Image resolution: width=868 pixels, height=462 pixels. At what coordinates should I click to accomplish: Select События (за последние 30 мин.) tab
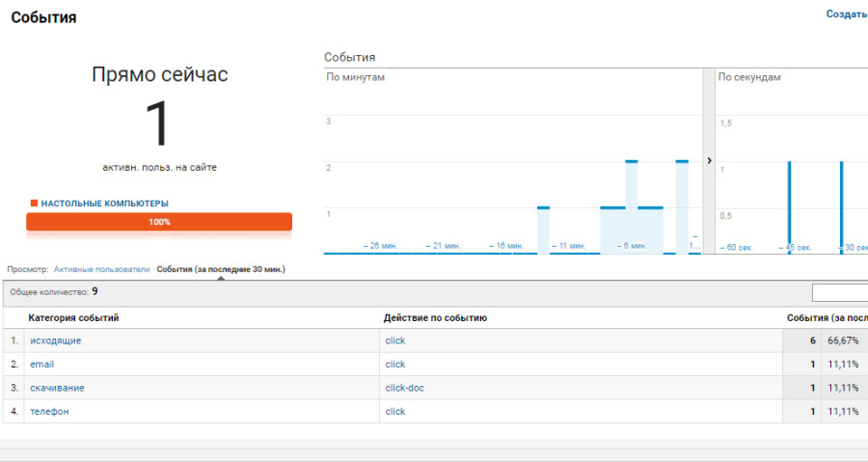(221, 269)
